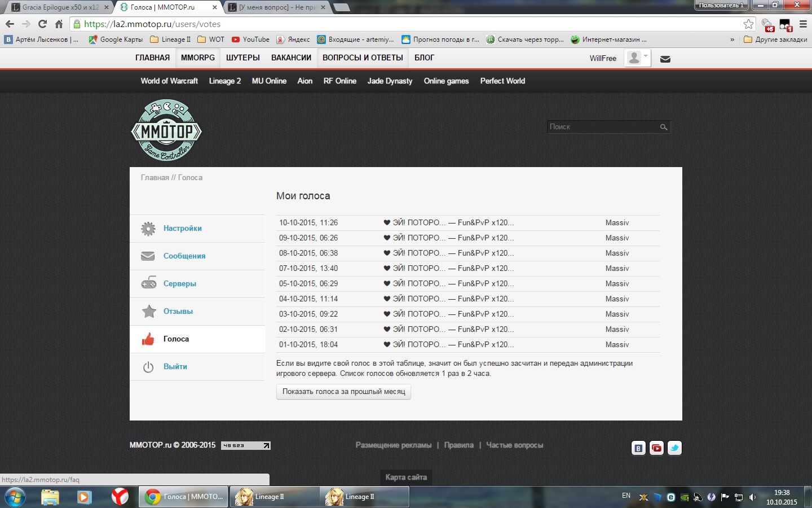Click the Поиск search input field

tap(602, 127)
